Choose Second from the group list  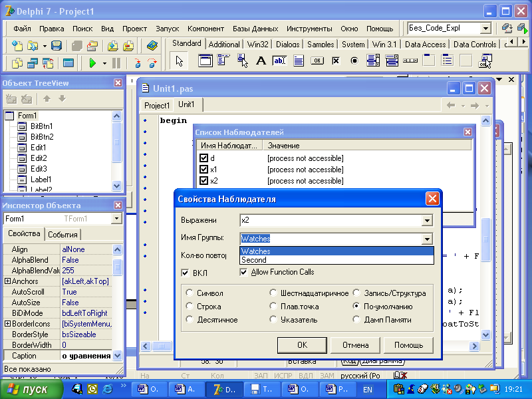point(336,260)
